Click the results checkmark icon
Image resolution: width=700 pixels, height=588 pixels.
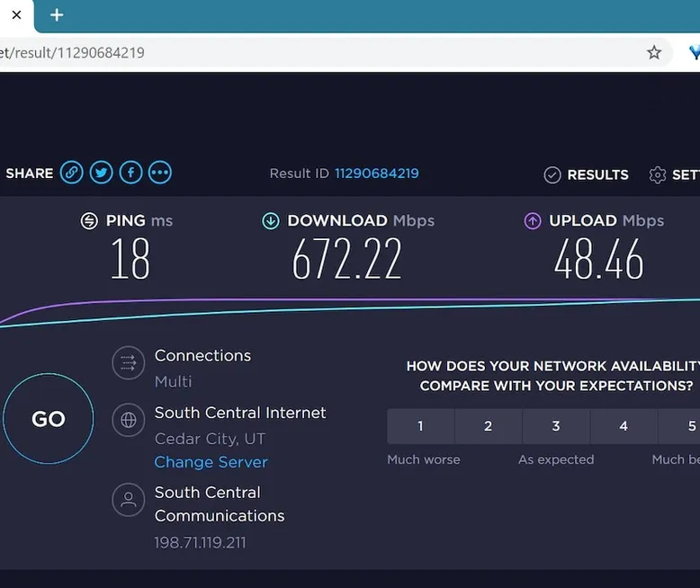point(552,175)
